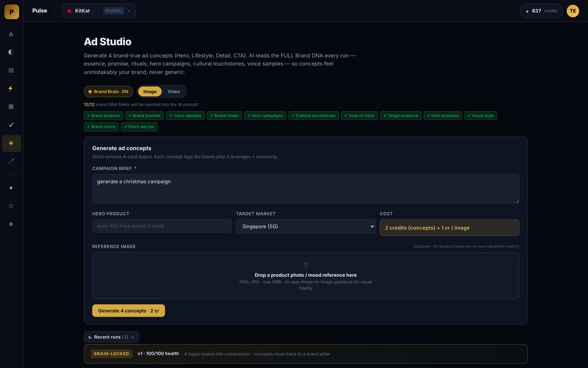Open the striped list icon in sidebar
The image size is (588, 368).
[11, 70]
